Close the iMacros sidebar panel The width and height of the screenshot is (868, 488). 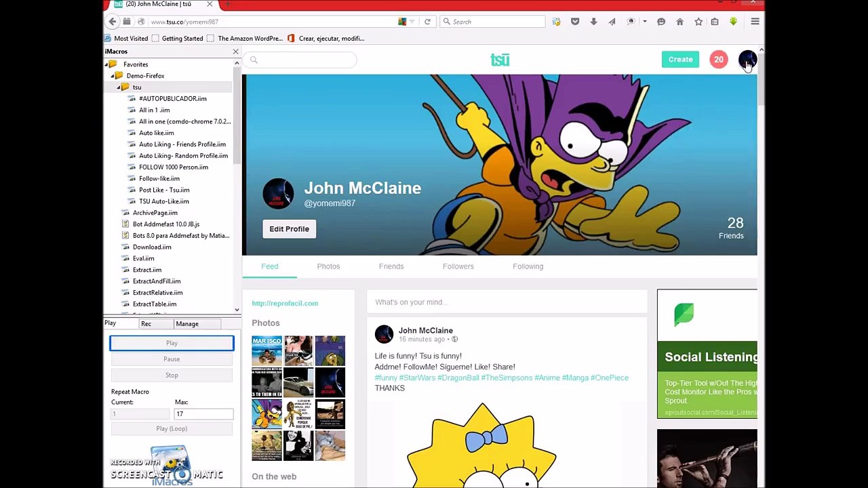235,52
